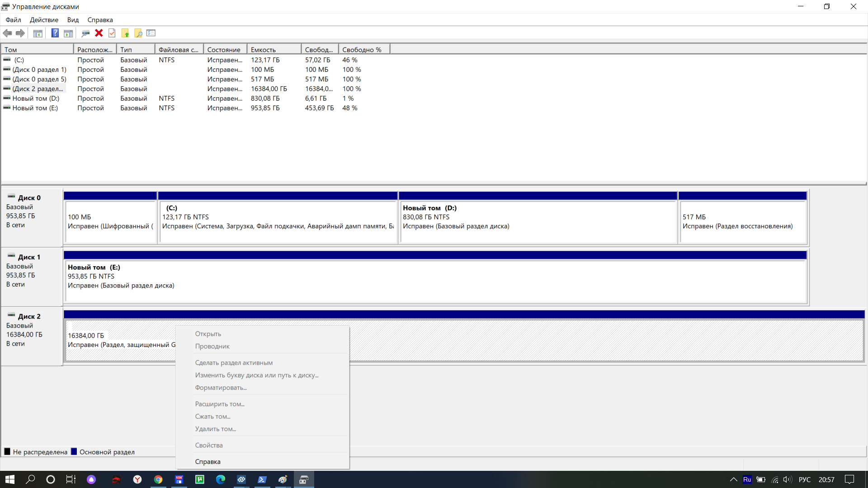Click the Back arrow in toolbar
The height and width of the screenshot is (488, 868).
pyautogui.click(x=7, y=33)
